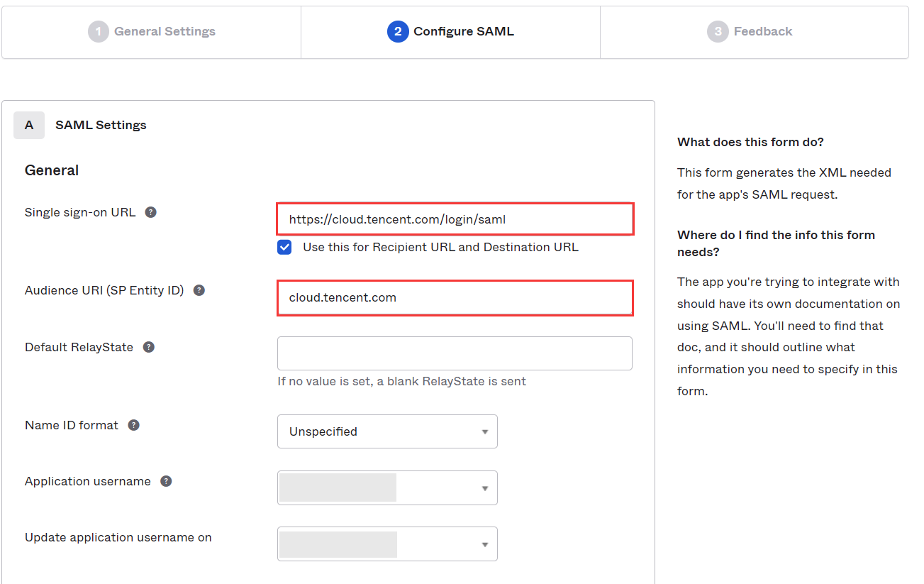Click help icon beside Audience URI label
The height and width of the screenshot is (584, 924).
click(x=199, y=290)
